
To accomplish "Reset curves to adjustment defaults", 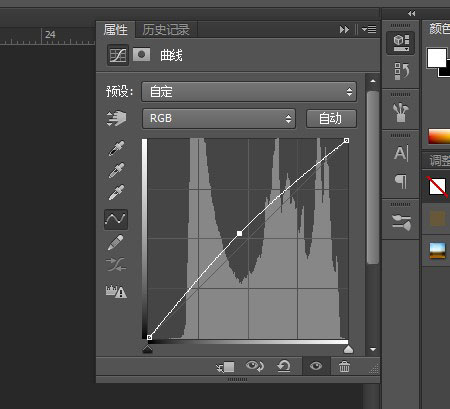I will pos(284,366).
